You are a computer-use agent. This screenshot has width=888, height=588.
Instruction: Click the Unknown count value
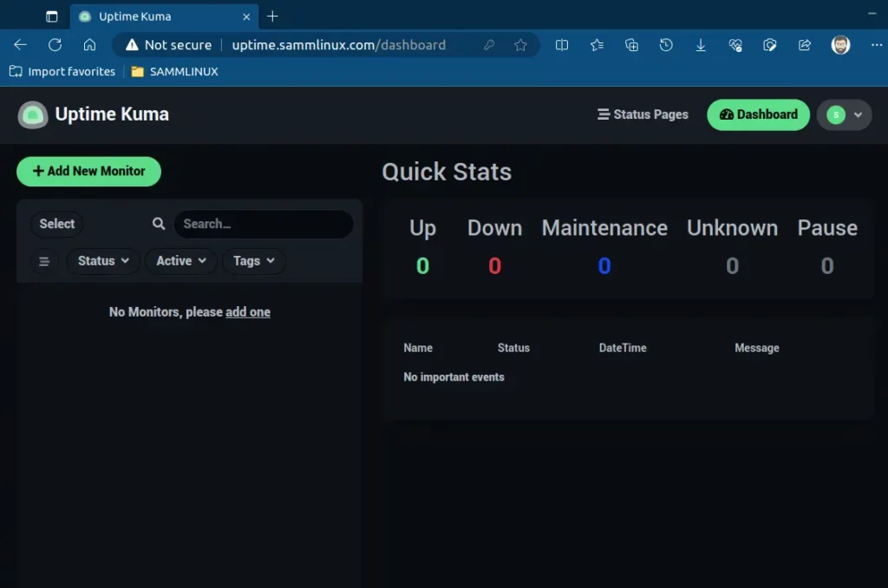coord(732,265)
